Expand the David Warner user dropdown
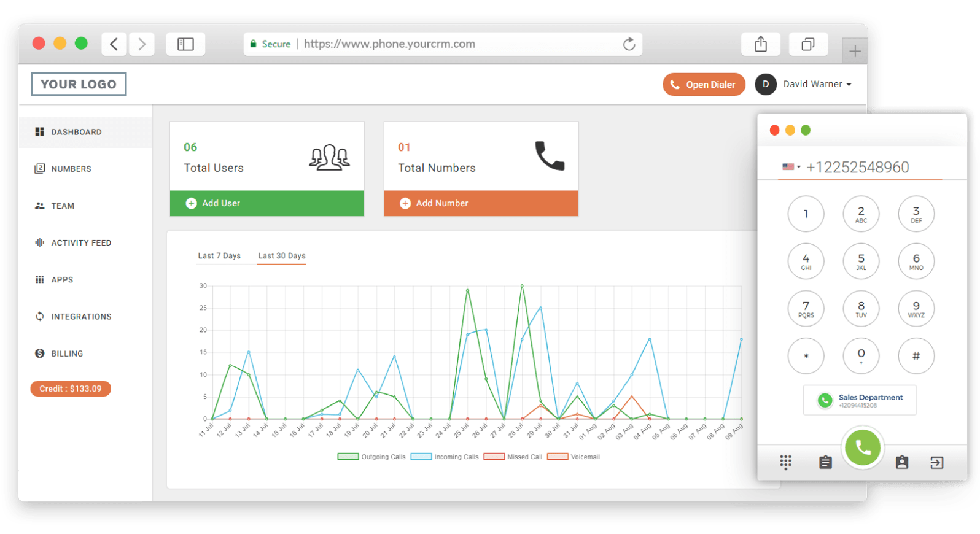The image size is (980, 534). coord(817,84)
